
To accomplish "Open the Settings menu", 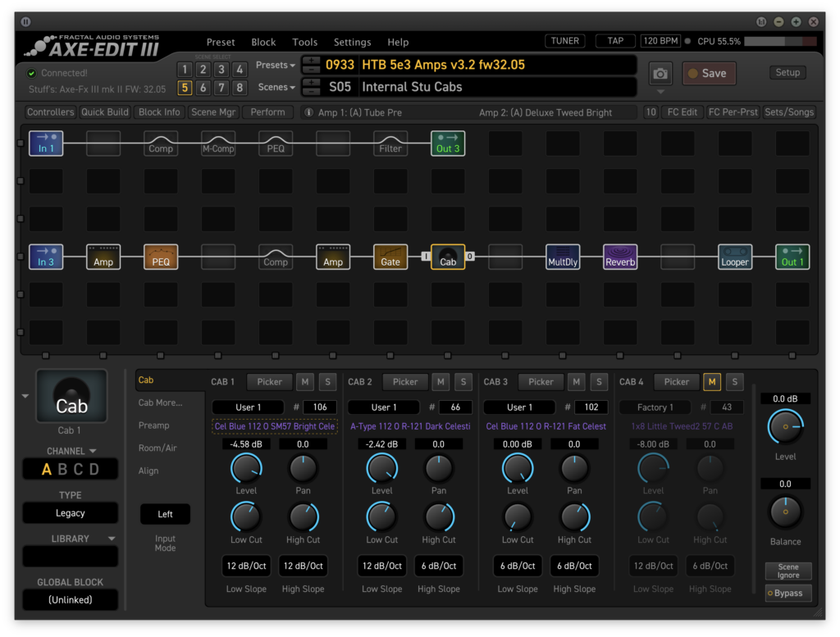I will pos(353,43).
